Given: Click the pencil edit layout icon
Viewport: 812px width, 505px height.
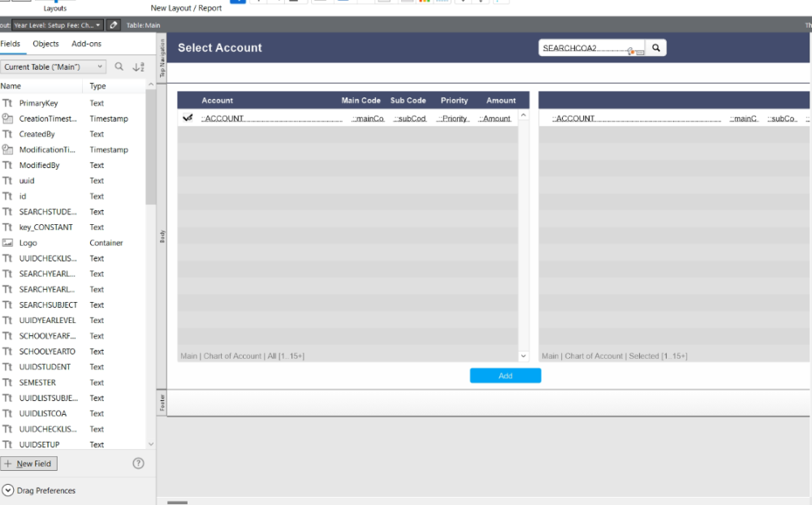Looking at the screenshot, I should pos(114,25).
